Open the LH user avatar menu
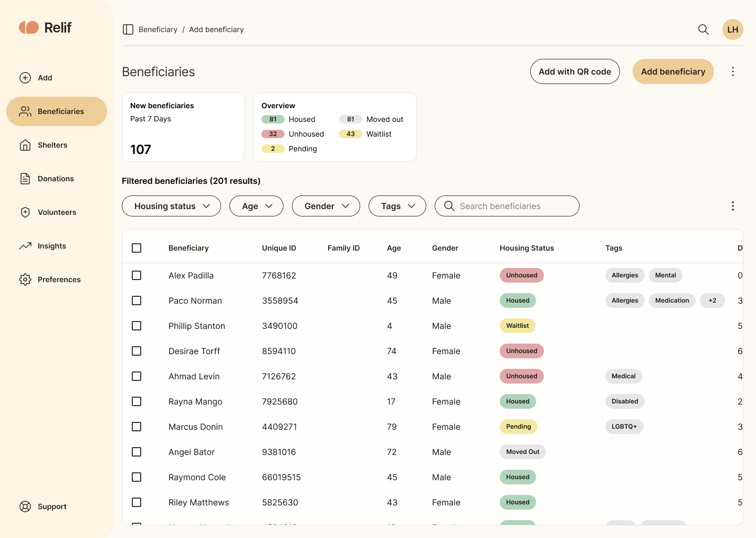The width and height of the screenshot is (756, 538). point(733,29)
